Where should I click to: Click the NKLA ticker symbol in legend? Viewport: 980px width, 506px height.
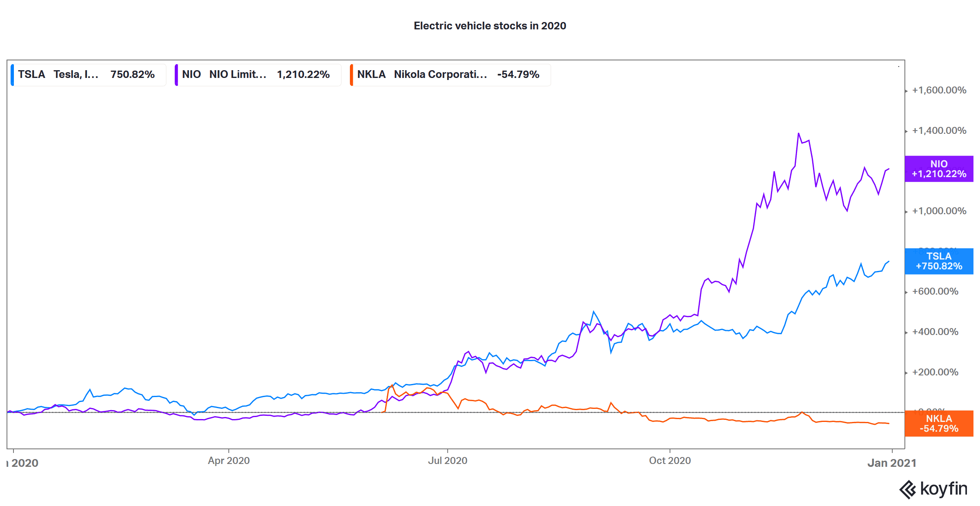(371, 75)
